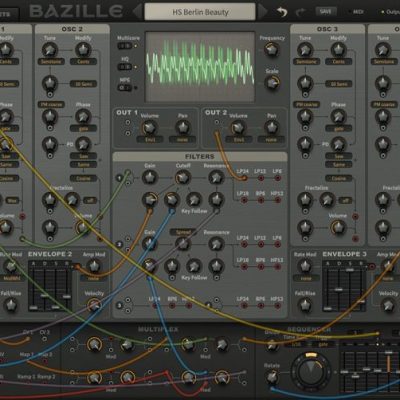Click the Filter 4 HP12 output jack

[277, 306]
